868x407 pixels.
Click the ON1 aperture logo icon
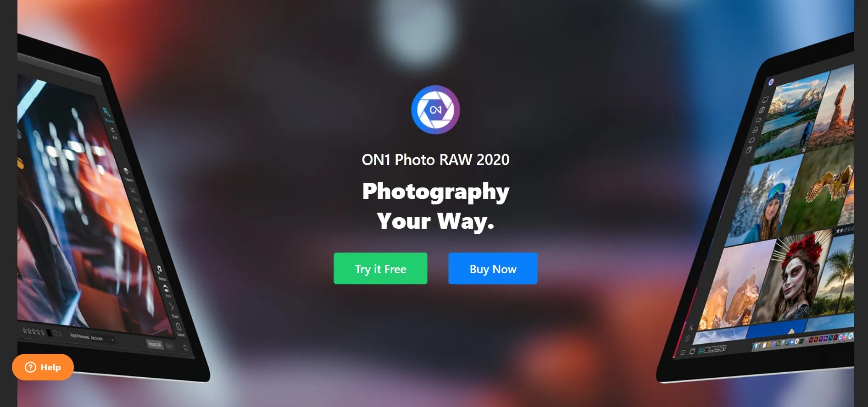[x=435, y=110]
